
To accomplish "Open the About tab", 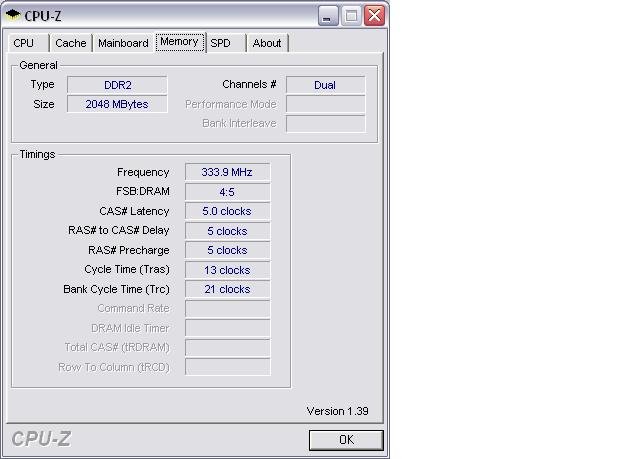I will coord(267,43).
